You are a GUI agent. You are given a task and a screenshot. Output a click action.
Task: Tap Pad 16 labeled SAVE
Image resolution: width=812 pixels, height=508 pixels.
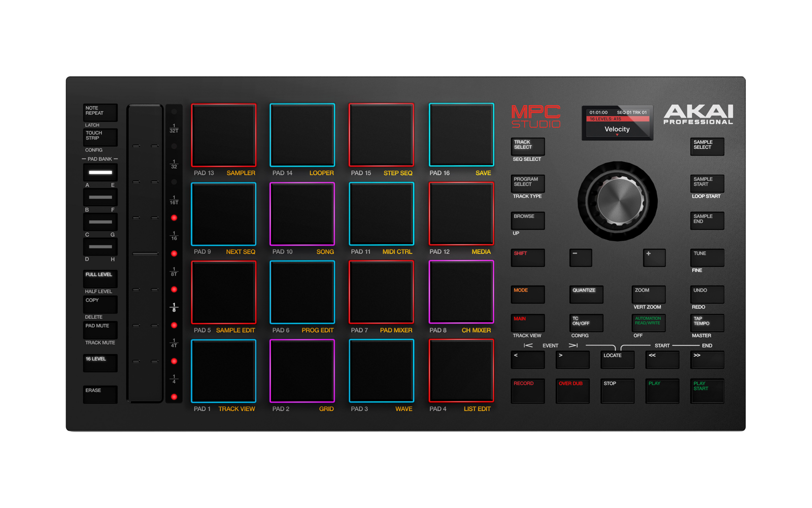pyautogui.click(x=461, y=135)
